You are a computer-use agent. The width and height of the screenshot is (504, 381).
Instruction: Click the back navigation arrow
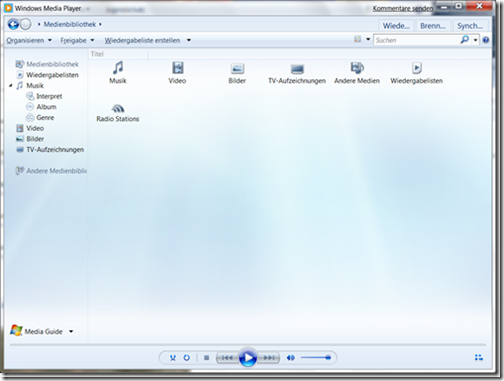(13, 24)
